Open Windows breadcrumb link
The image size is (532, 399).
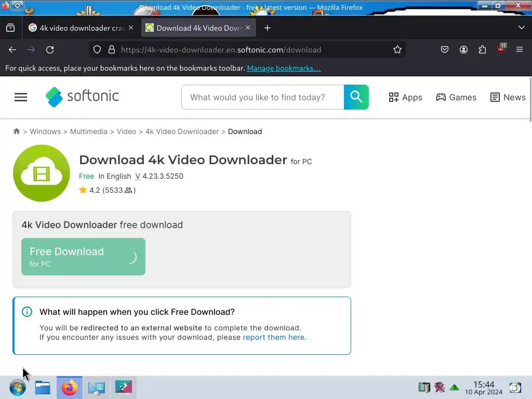[45, 131]
